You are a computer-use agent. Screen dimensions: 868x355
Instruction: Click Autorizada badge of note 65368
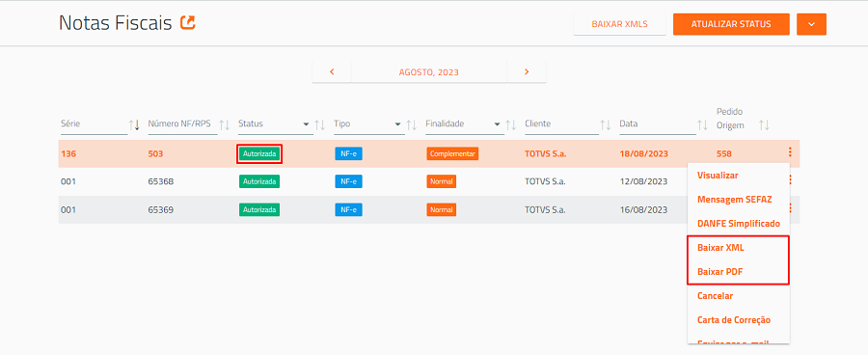coord(259,181)
